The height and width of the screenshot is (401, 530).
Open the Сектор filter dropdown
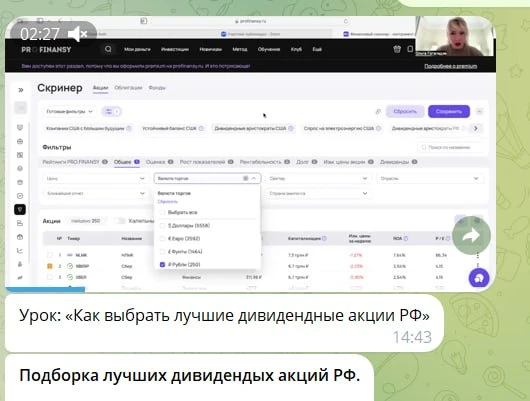[318, 178]
